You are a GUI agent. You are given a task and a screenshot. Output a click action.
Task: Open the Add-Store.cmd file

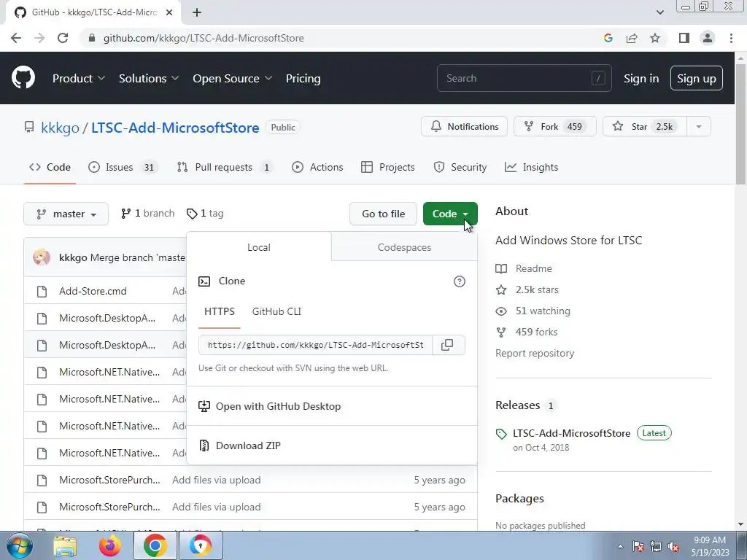pyautogui.click(x=93, y=291)
